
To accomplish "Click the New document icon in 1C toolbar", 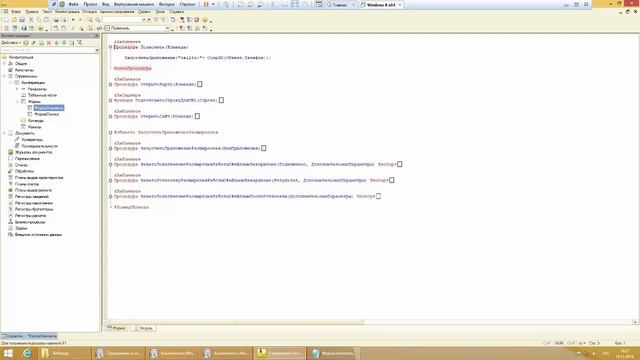I will pyautogui.click(x=7, y=20).
